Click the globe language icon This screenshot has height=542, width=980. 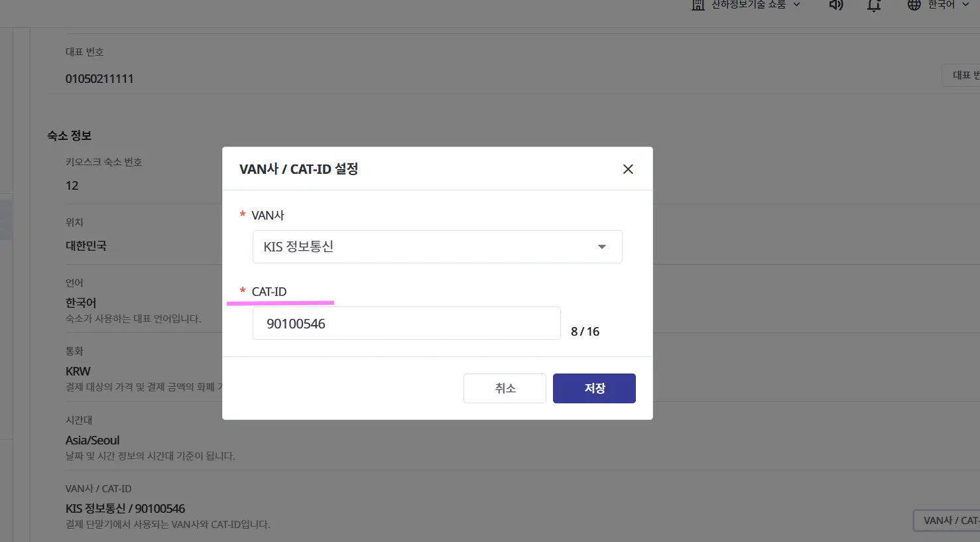tap(914, 5)
